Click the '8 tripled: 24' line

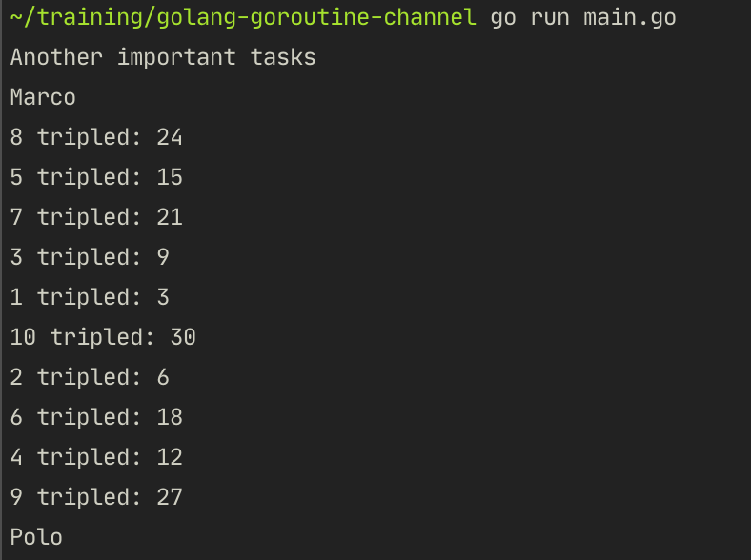[x=96, y=138]
